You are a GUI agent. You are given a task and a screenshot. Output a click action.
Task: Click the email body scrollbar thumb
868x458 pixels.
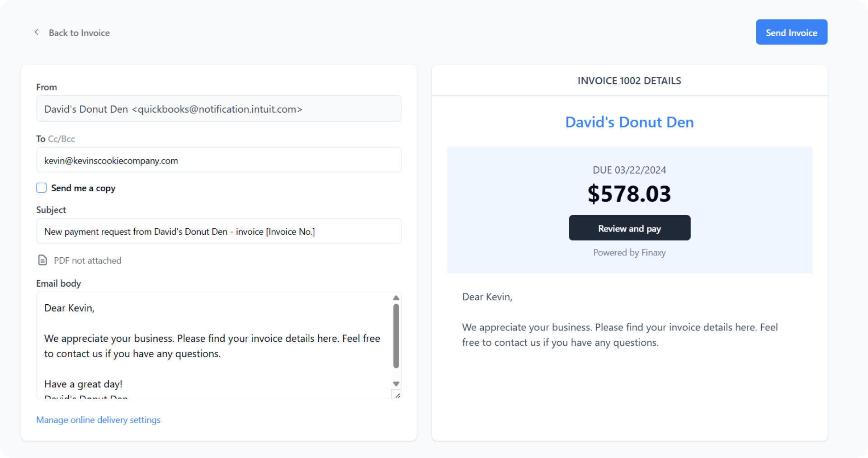click(396, 335)
